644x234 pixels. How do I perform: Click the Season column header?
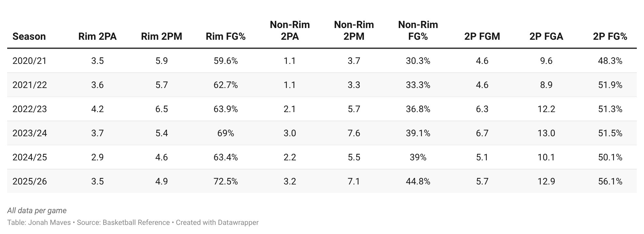tap(29, 36)
